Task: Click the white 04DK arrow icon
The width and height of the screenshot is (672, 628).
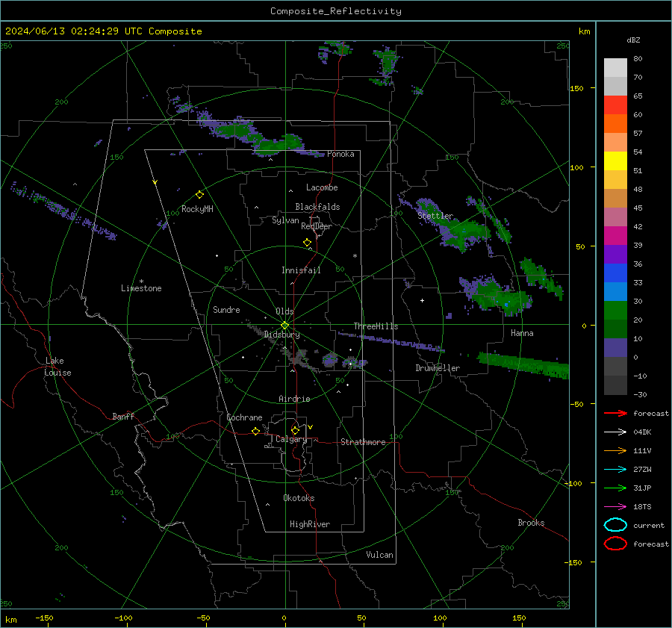Action: [615, 432]
